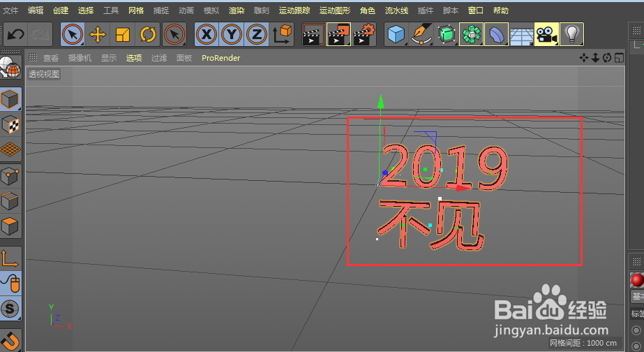Open Render Settings gear clapperboard

coord(364,34)
